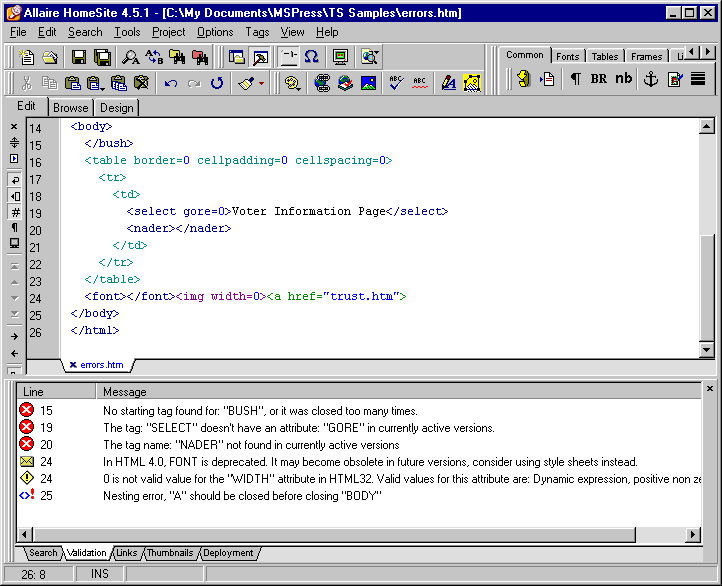
Task: Click the indent right arrow in gutter
Action: [14, 337]
